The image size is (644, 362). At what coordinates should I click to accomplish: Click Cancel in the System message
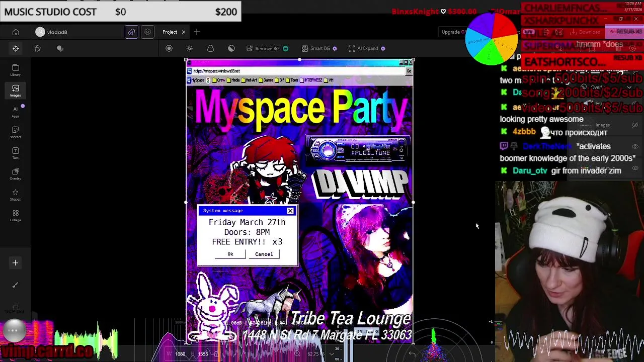pyautogui.click(x=264, y=254)
